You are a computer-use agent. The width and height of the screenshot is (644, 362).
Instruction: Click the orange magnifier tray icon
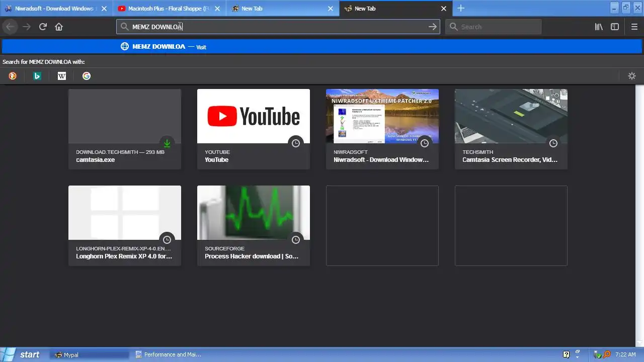pyautogui.click(x=607, y=354)
